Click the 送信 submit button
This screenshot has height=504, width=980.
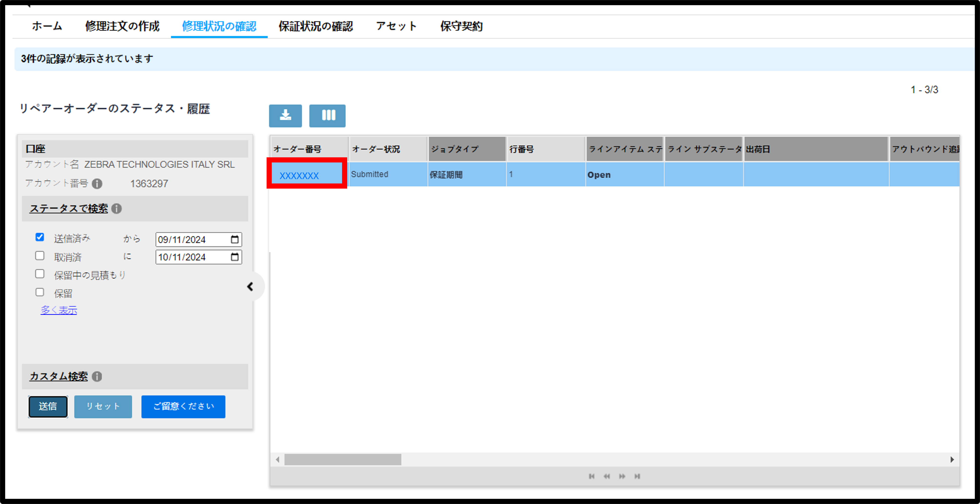48,407
